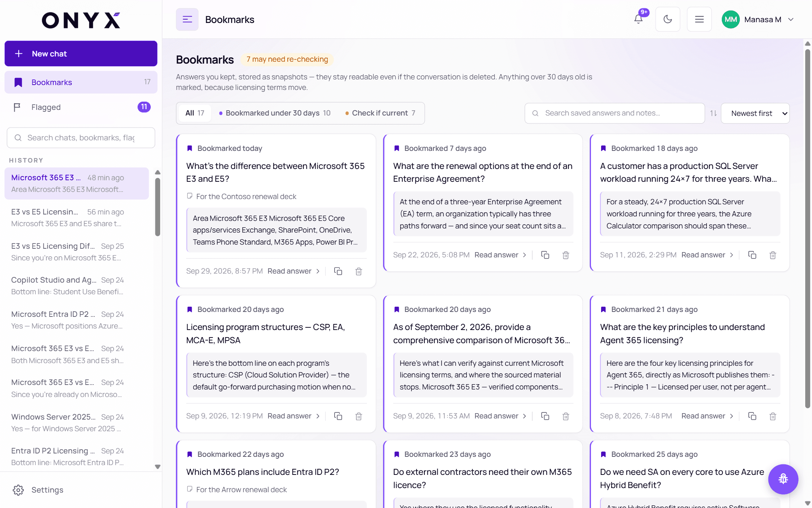812x508 pixels.
Task: Click the For the Arrow renewal deck note
Action: [x=237, y=490]
